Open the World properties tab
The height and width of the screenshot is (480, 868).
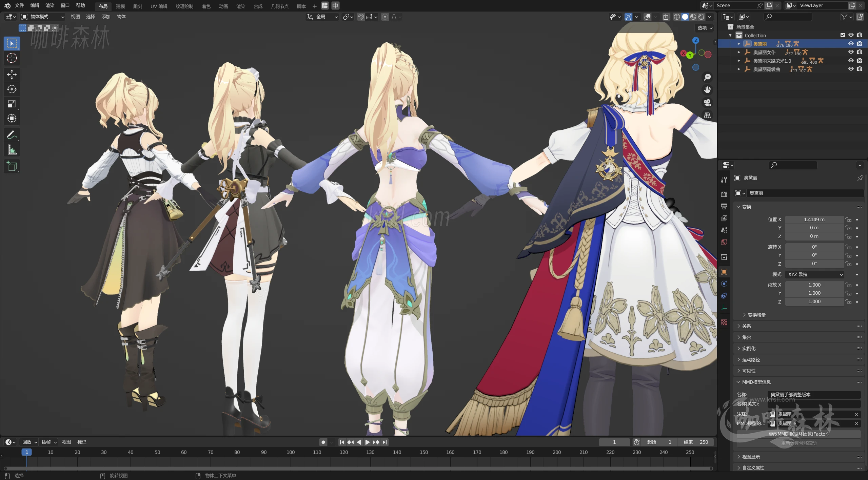(x=724, y=242)
